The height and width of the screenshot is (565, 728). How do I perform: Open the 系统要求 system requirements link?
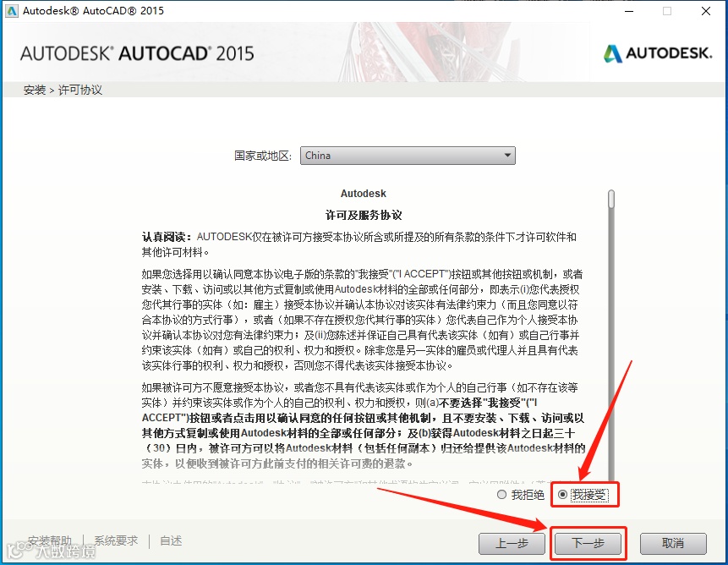pos(116,540)
